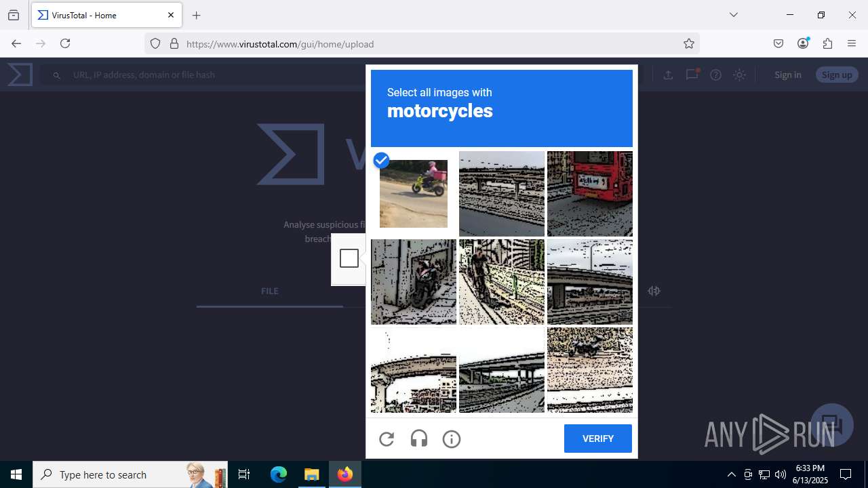
Task: Tick the reCAPTCHA checkbox
Action: [x=349, y=258]
